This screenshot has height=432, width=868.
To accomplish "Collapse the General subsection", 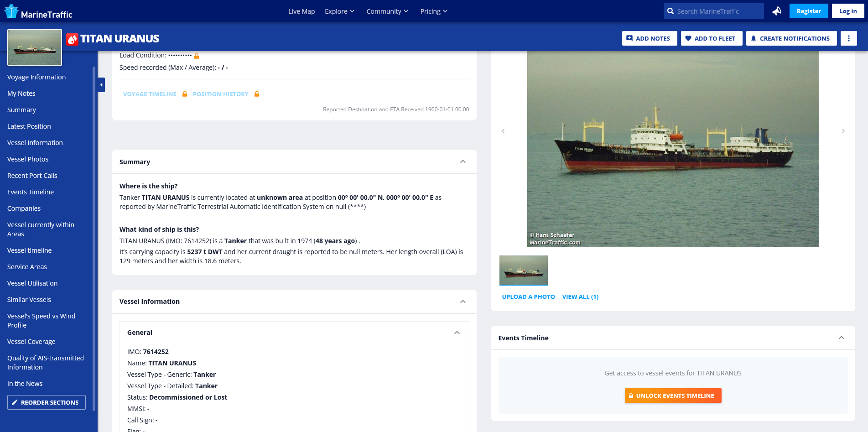I will [x=457, y=333].
